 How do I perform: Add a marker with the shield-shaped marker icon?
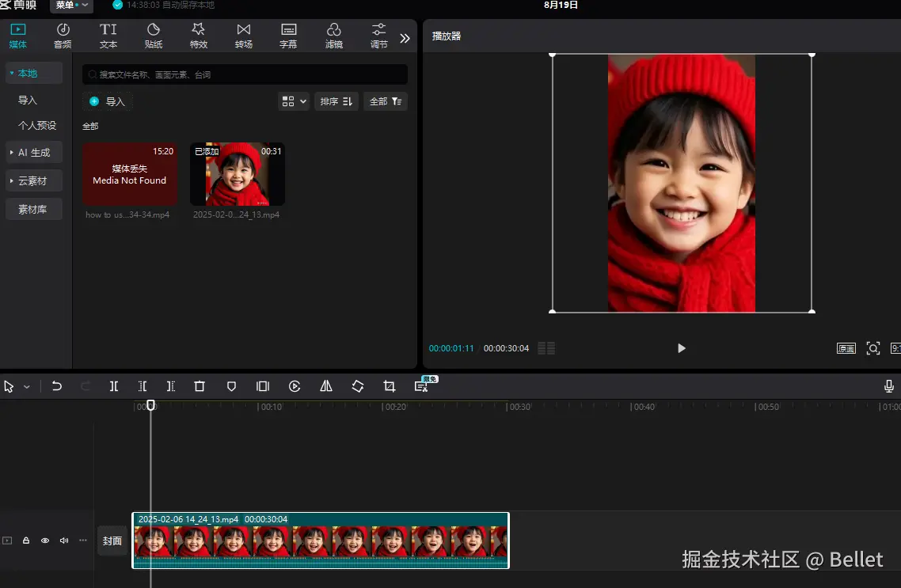tap(231, 386)
